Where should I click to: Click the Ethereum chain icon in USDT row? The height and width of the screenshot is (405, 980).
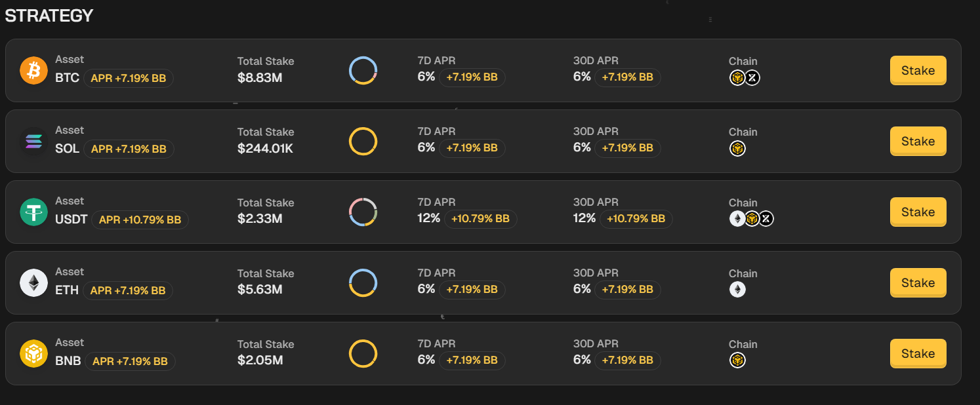pyautogui.click(x=737, y=219)
